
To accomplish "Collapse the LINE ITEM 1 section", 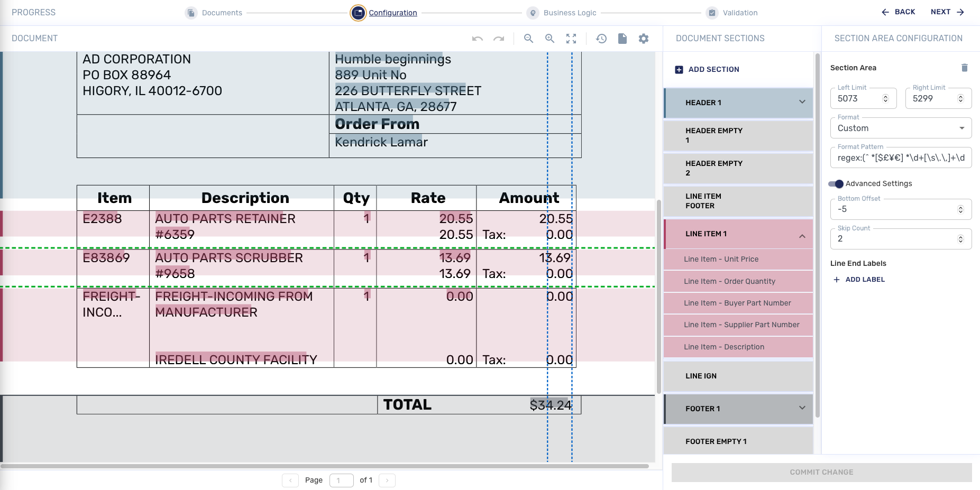I will coord(802,235).
